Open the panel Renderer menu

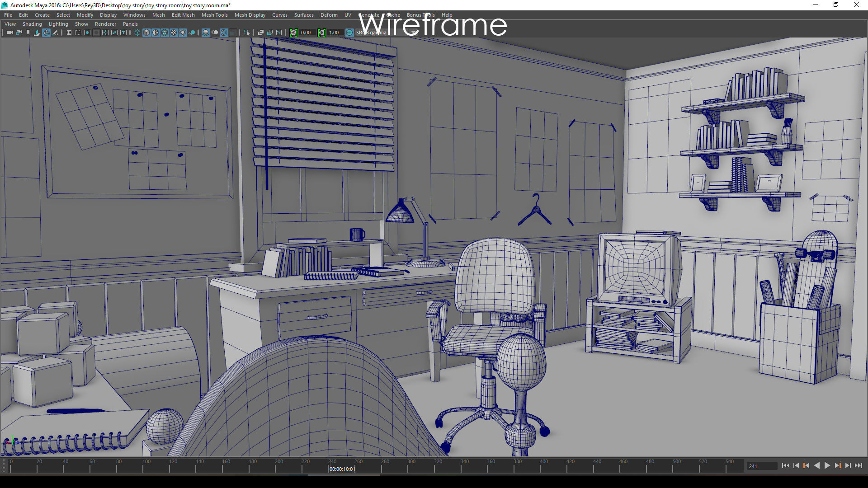point(105,24)
